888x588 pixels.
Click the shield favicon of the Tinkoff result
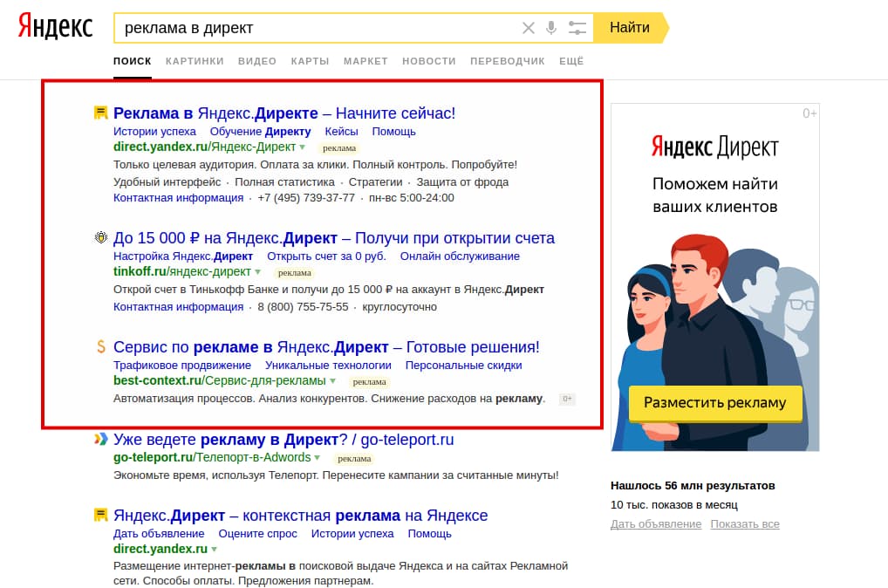pyautogui.click(x=99, y=237)
